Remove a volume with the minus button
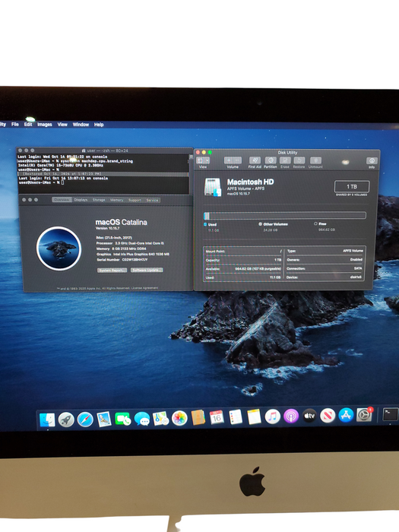The width and height of the screenshot is (399, 532). [x=237, y=160]
